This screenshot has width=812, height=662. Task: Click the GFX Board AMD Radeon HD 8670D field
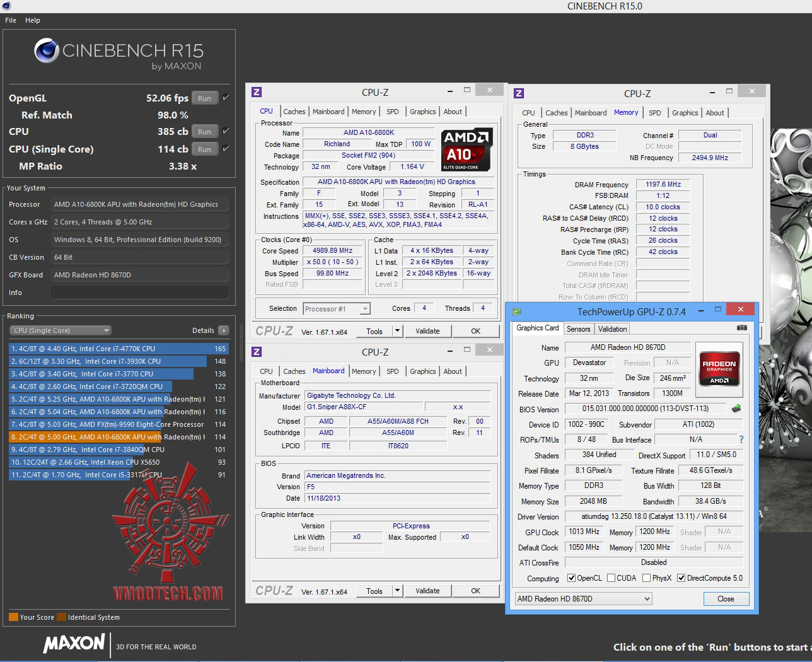point(139,275)
